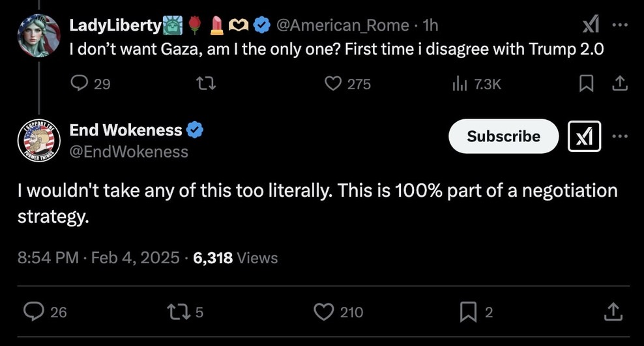Open more options on LadyLiberty's tweet
Viewport: 644px width, 346px height.
pyautogui.click(x=619, y=25)
